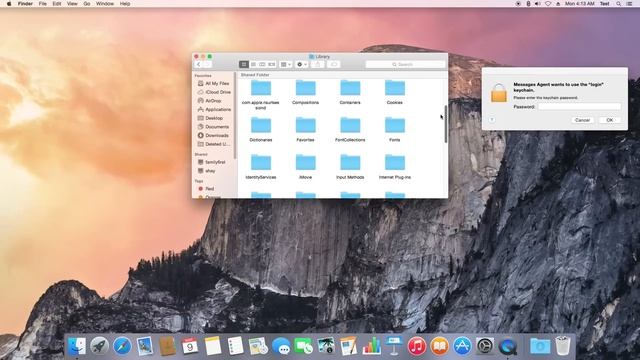Switch Finder to column view
Viewport: 640px width, 360px height.
click(262, 64)
